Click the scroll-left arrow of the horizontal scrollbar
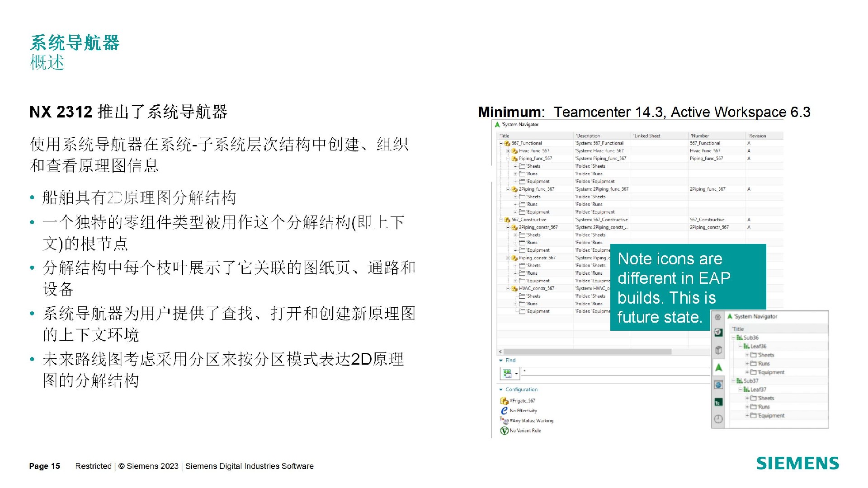Screen dimensions: 868x488 coord(500,352)
